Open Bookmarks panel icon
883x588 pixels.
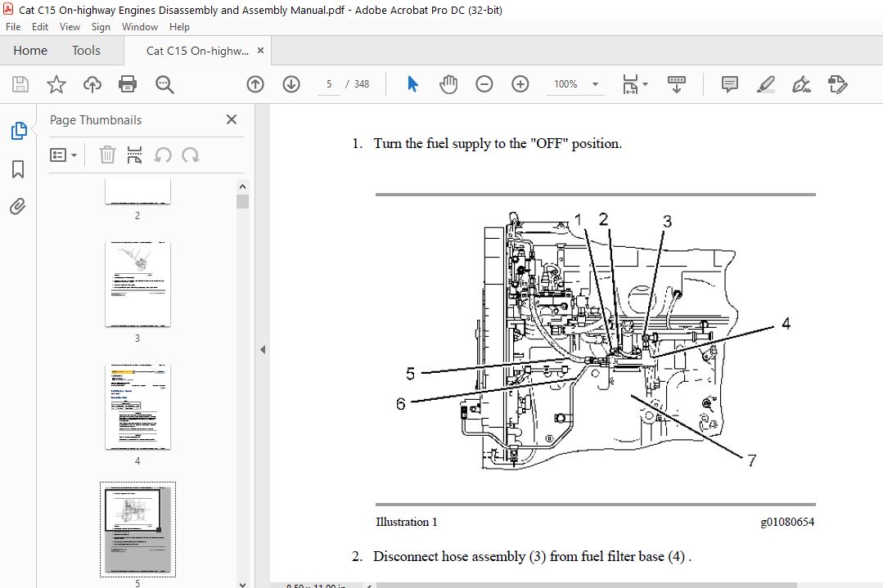[18, 168]
